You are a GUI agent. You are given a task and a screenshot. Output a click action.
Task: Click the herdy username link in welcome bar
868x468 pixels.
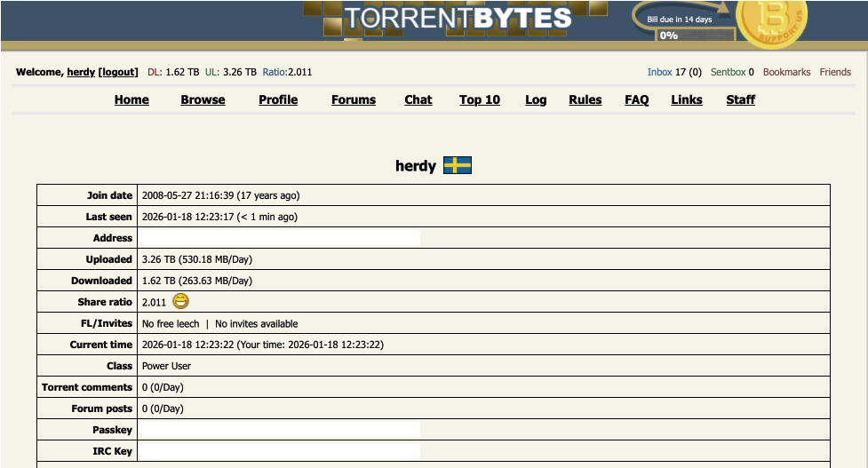81,72
